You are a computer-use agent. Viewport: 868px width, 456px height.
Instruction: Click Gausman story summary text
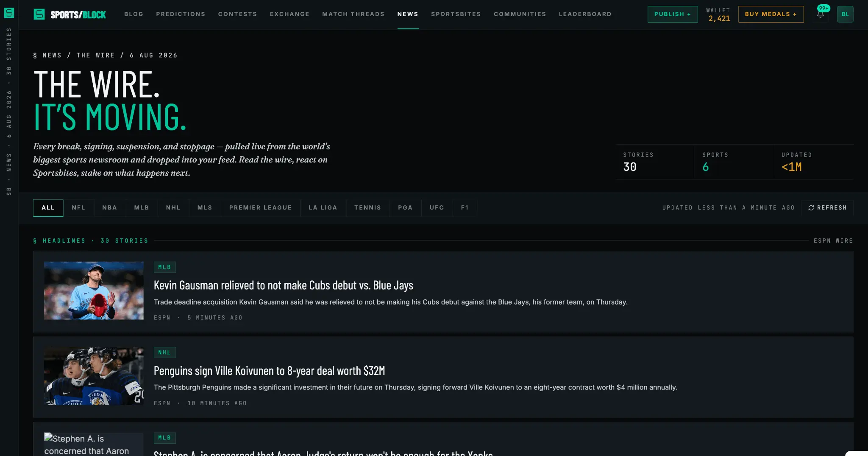pyautogui.click(x=390, y=302)
